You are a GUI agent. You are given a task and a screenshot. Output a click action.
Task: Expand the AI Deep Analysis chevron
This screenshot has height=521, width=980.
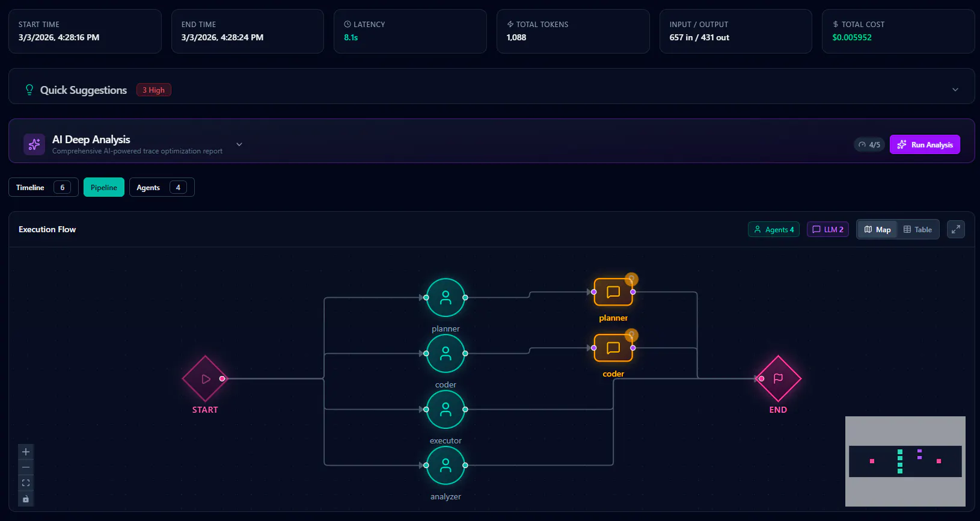pyautogui.click(x=239, y=144)
